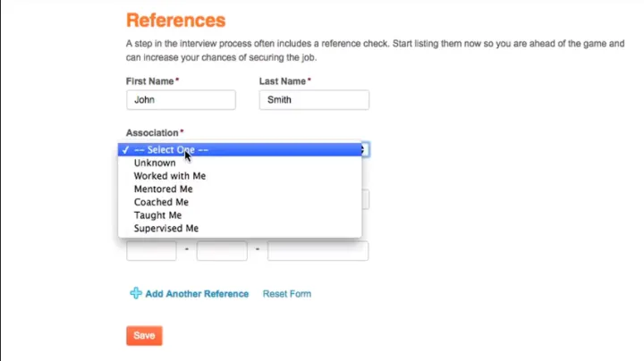Click the 'First Name' field label
This screenshot has width=644, height=361.
(150, 81)
